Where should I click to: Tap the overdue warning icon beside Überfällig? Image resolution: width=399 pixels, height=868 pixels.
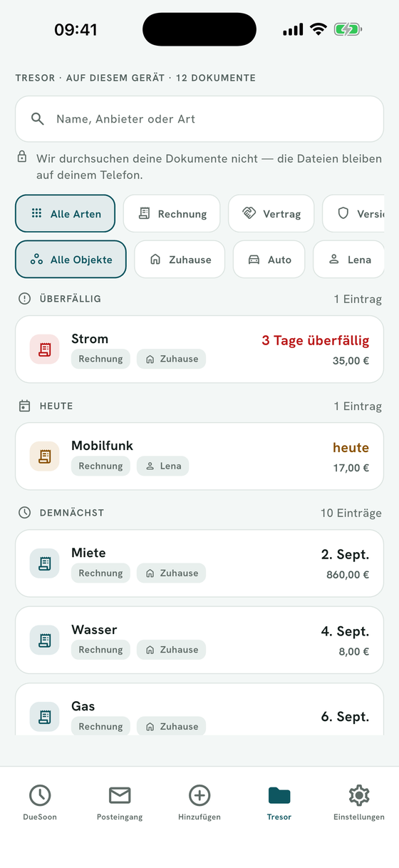tap(25, 299)
